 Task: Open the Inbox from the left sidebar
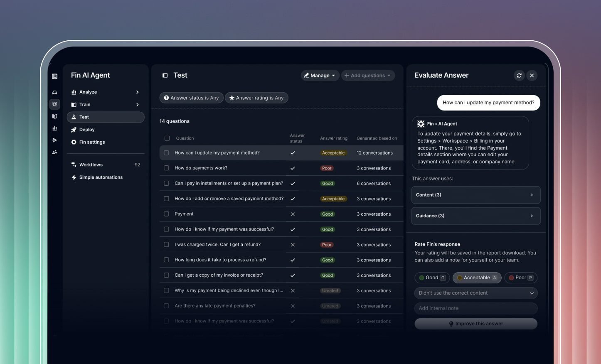[54, 92]
